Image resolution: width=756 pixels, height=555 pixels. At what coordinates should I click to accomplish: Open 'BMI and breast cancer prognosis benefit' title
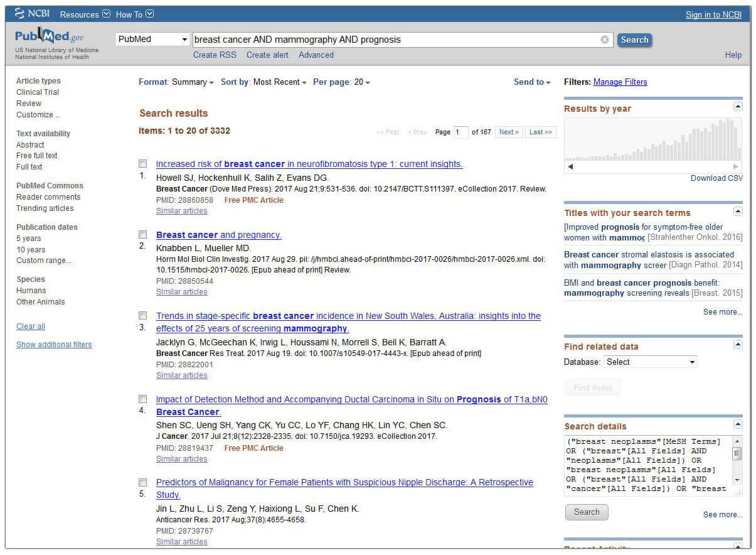(x=642, y=288)
